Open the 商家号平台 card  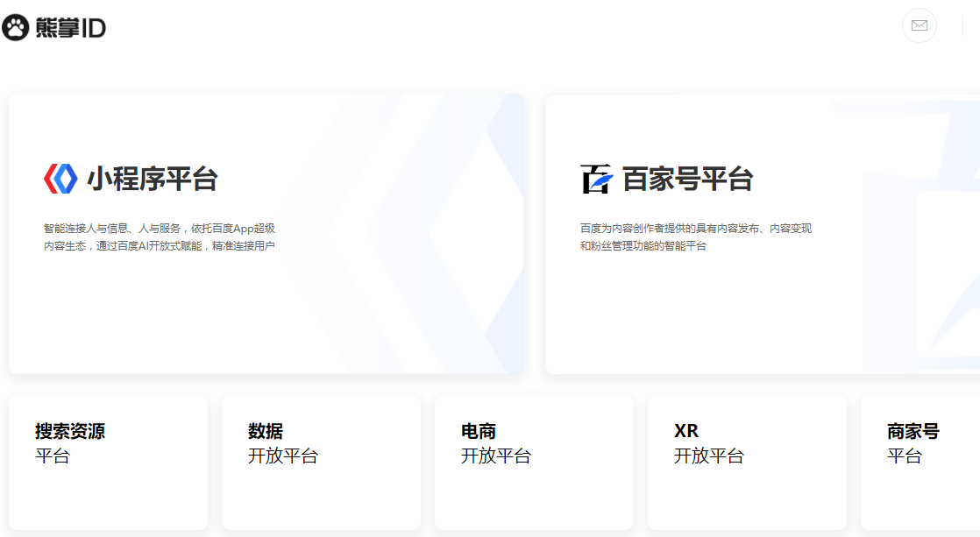(920, 463)
